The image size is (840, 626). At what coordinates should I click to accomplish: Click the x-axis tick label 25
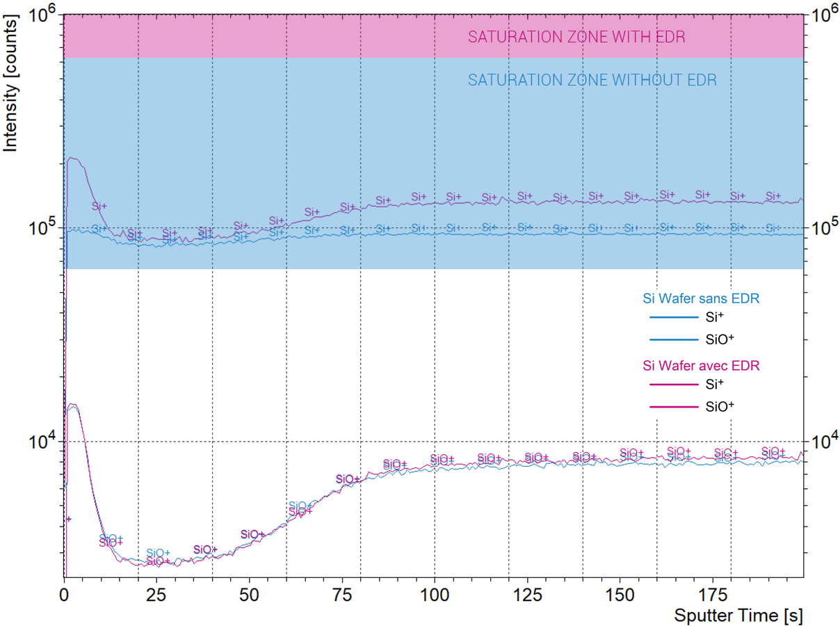[156, 596]
